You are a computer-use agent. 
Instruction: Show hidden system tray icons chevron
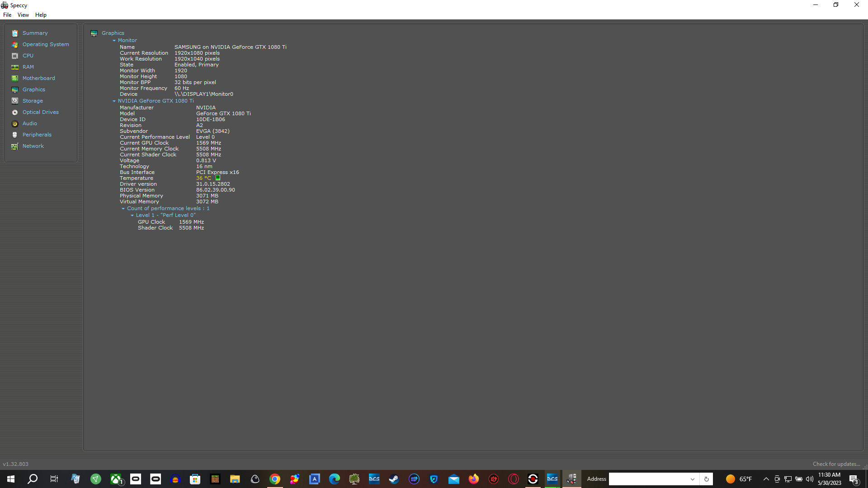[x=766, y=479]
